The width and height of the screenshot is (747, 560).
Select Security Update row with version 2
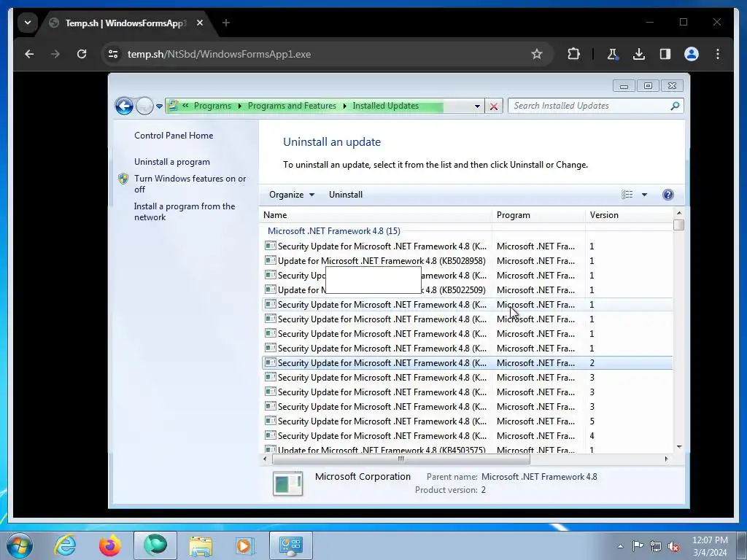(x=467, y=363)
